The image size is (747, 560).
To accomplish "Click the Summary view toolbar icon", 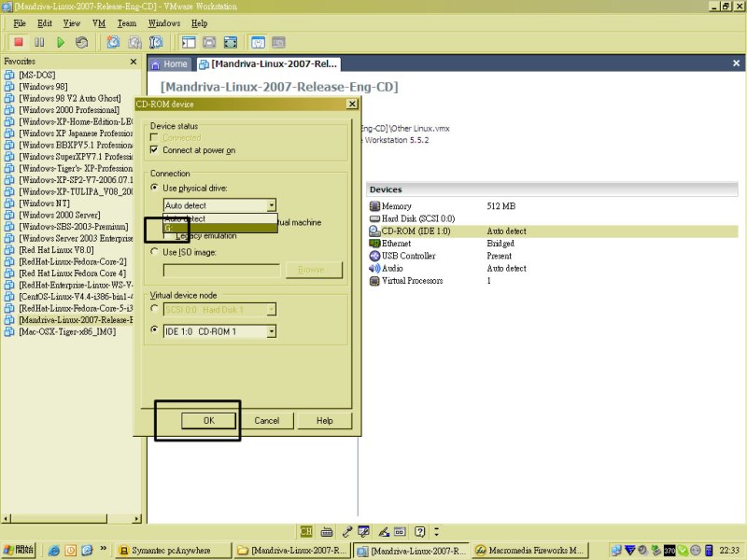I will pos(258,42).
